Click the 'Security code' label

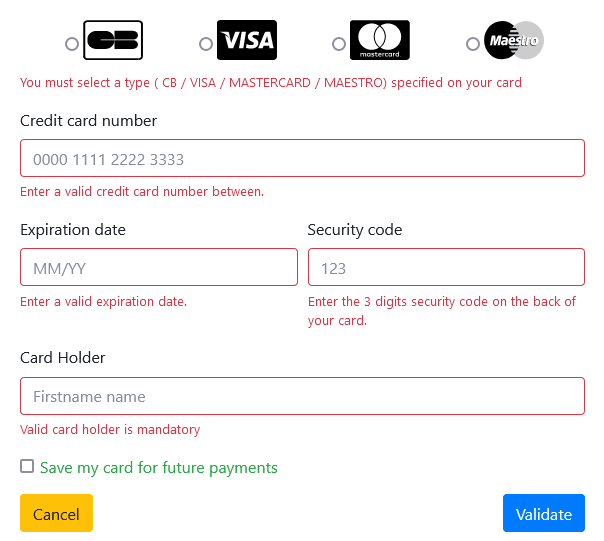(355, 230)
